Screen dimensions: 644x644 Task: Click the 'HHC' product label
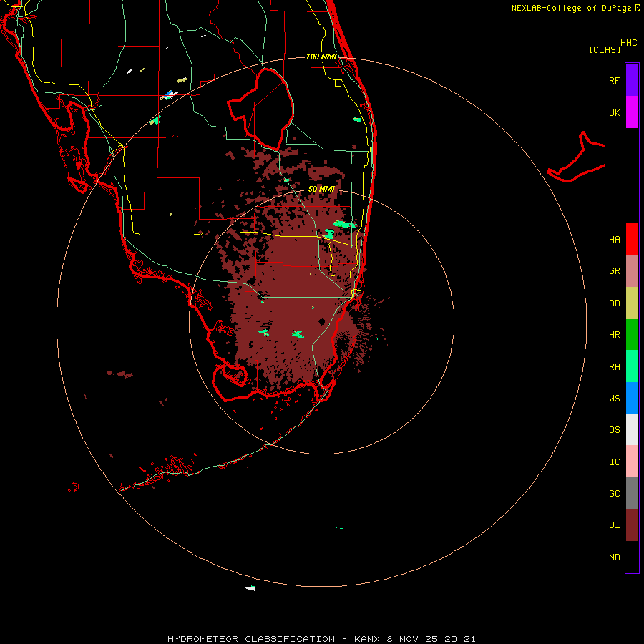pyautogui.click(x=629, y=43)
